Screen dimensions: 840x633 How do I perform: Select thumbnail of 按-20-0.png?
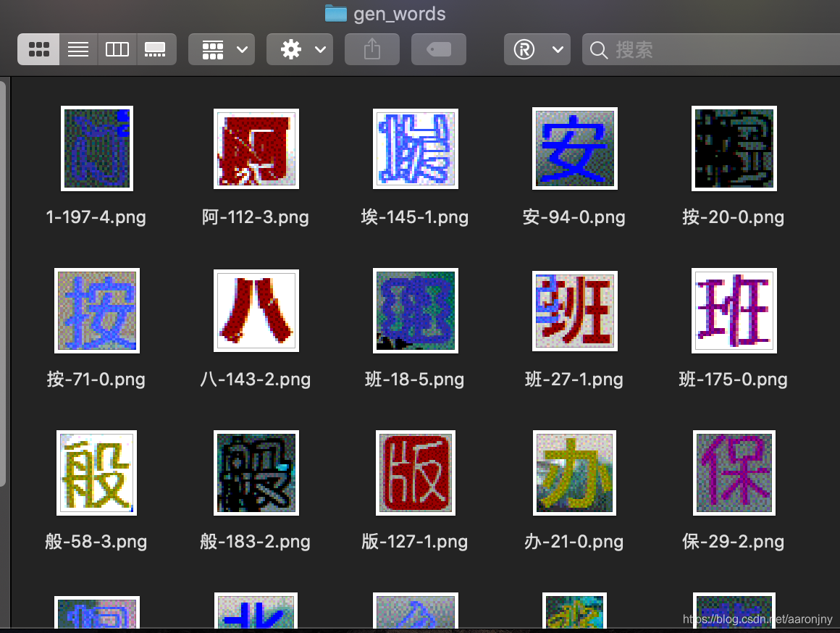click(x=734, y=148)
